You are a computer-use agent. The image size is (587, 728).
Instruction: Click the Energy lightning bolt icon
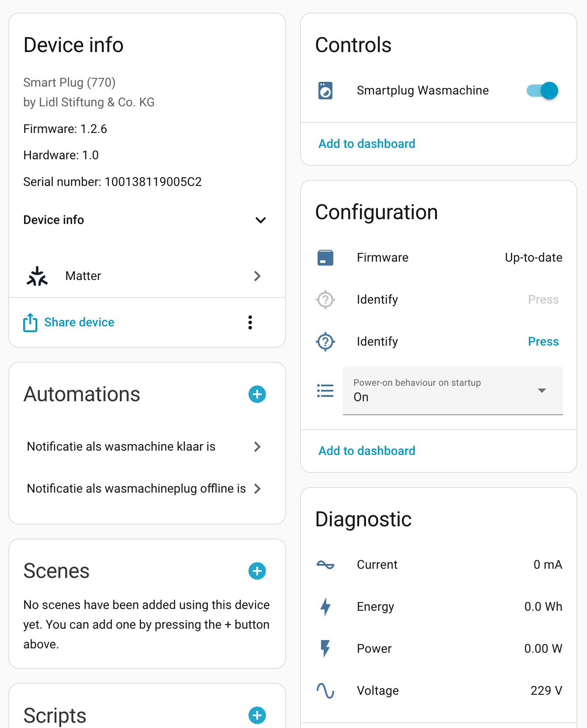point(325,606)
